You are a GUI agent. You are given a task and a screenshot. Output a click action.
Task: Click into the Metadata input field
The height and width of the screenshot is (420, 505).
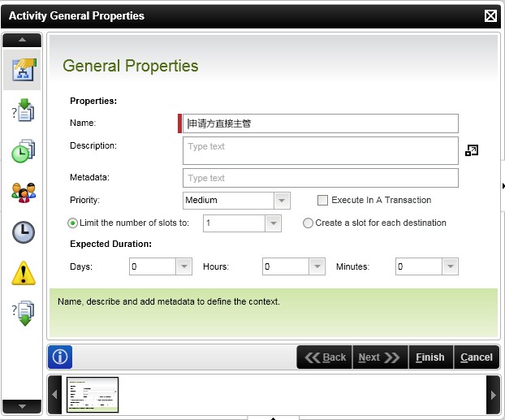[321, 178]
